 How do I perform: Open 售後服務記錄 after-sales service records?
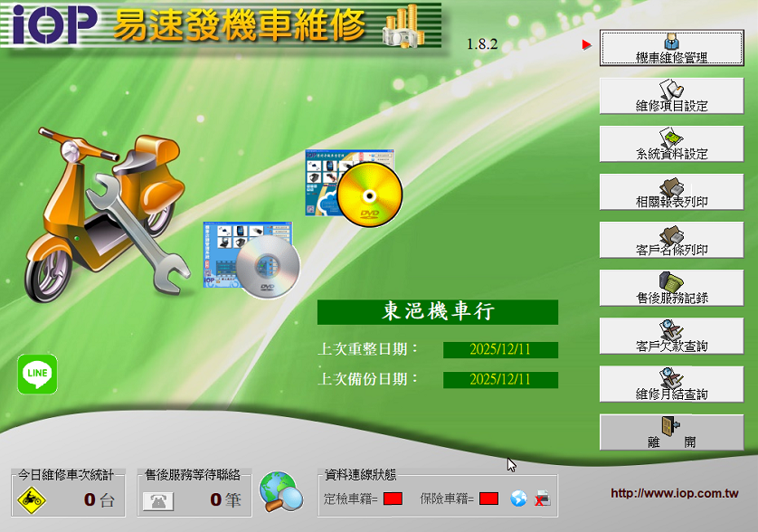[x=671, y=288]
